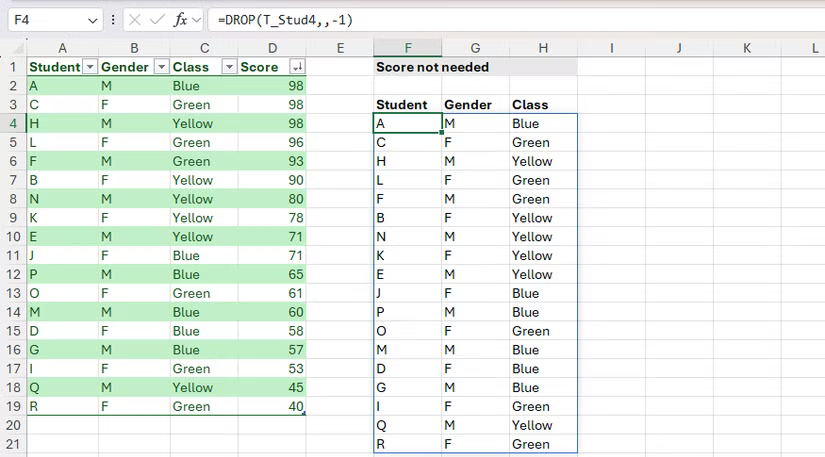Viewport: 825px width, 457px height.
Task: Select column header K
Action: (x=746, y=48)
